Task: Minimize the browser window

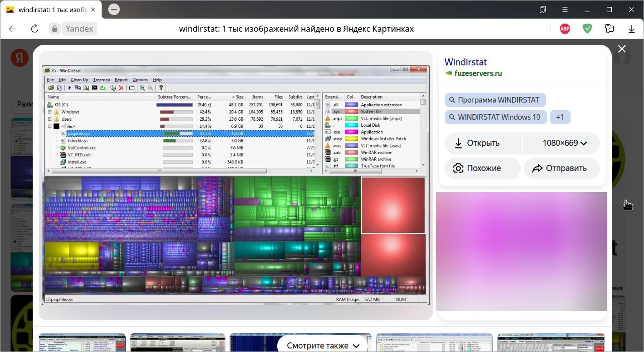Action: click(x=587, y=10)
